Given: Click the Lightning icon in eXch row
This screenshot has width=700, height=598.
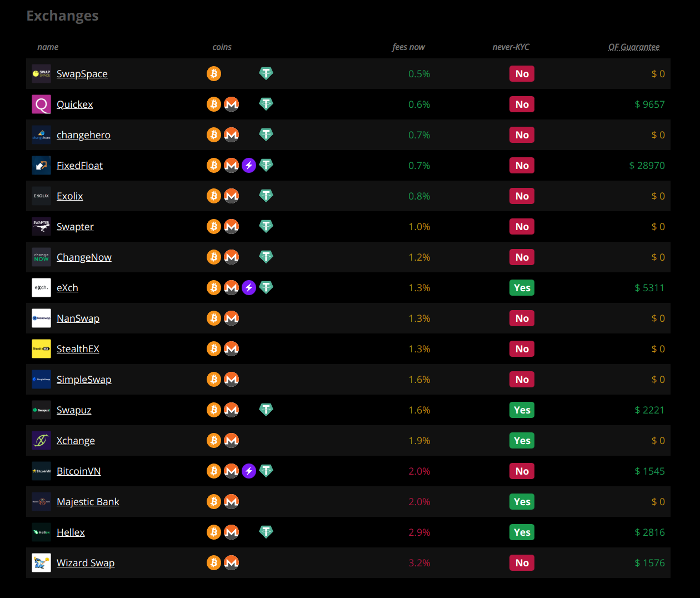Looking at the screenshot, I should (249, 287).
